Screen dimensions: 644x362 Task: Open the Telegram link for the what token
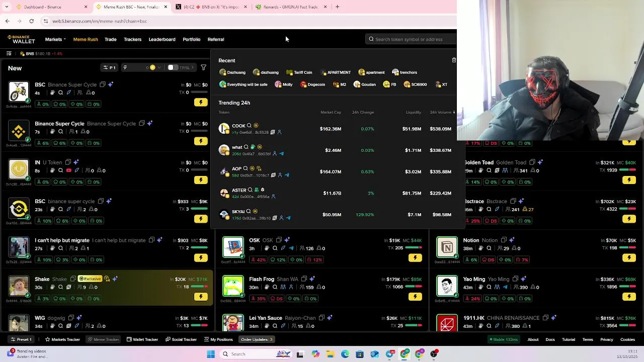click(x=281, y=154)
